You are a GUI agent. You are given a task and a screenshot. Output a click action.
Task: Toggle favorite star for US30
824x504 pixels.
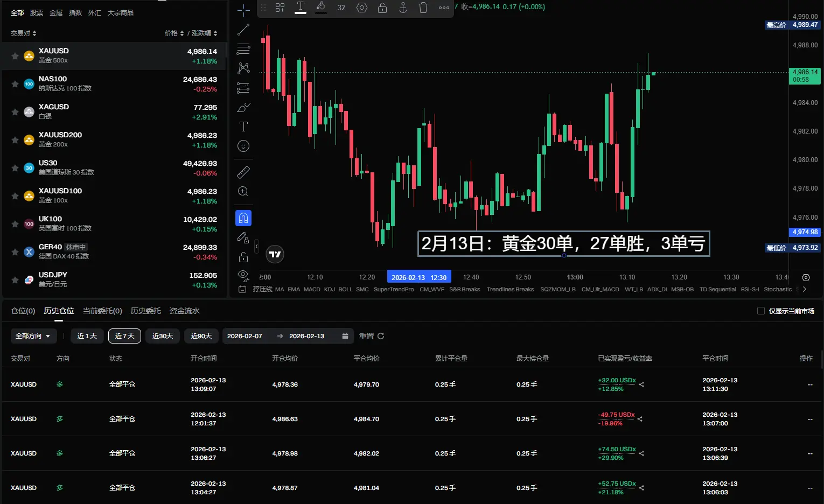tap(15, 168)
